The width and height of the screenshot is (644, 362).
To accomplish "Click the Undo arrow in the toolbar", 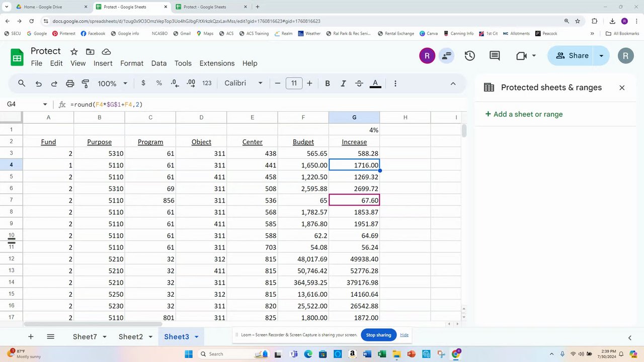I will 38,83.
